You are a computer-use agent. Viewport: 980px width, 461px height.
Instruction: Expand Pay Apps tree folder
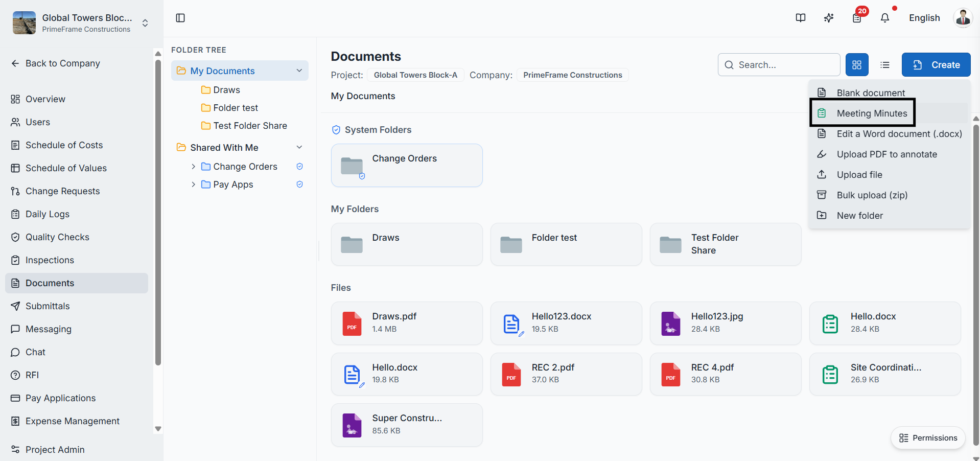click(193, 185)
